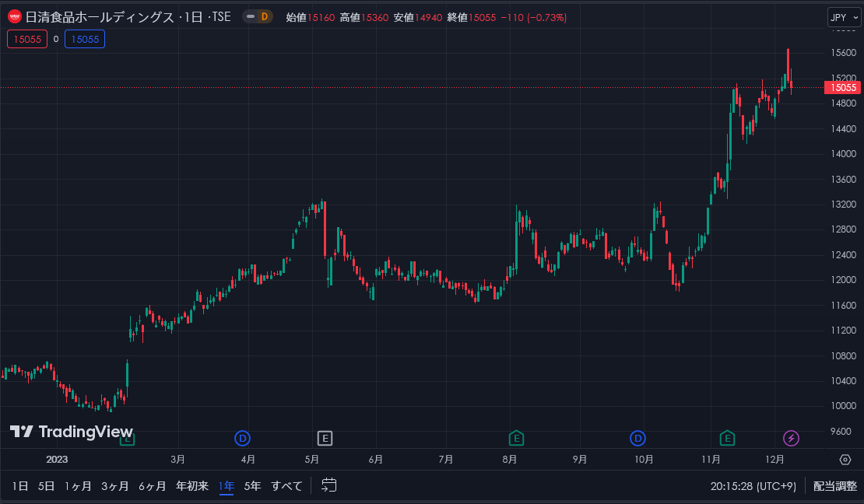
Task: Click the October dividend D marker
Action: coord(637,439)
